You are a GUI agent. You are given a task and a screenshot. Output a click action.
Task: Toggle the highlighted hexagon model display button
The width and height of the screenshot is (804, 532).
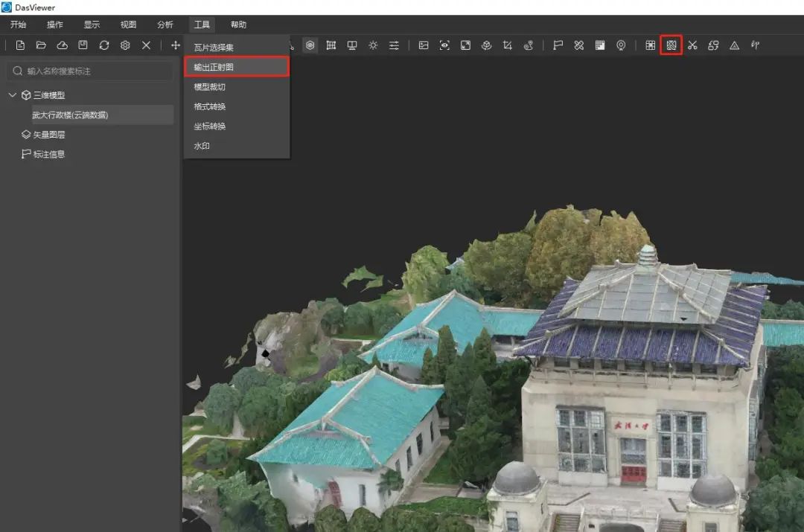[310, 45]
